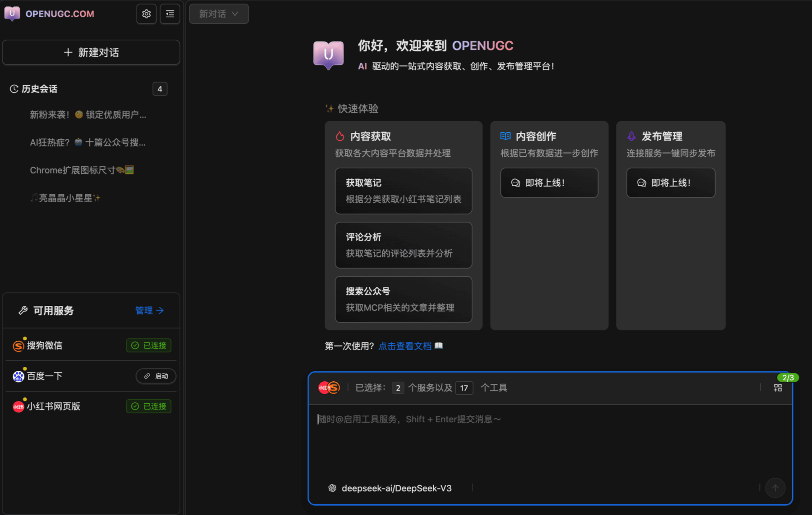The height and width of the screenshot is (515, 812).
Task: Click 即将上线! under 内容创作
Action: point(549,183)
